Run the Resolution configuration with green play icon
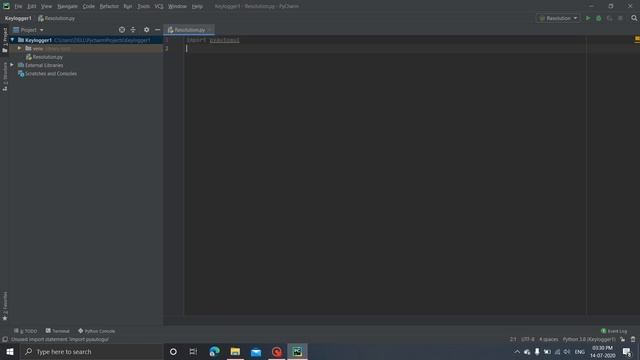 click(588, 18)
